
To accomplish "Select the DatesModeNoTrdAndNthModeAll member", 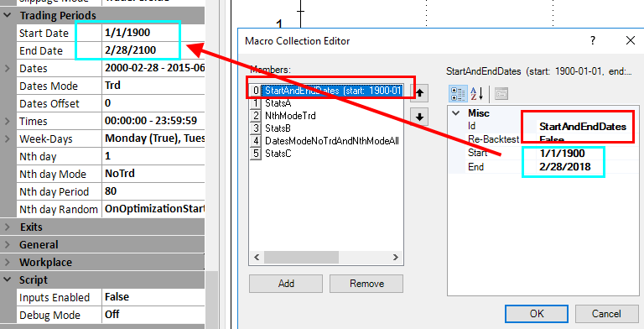I will (x=332, y=141).
